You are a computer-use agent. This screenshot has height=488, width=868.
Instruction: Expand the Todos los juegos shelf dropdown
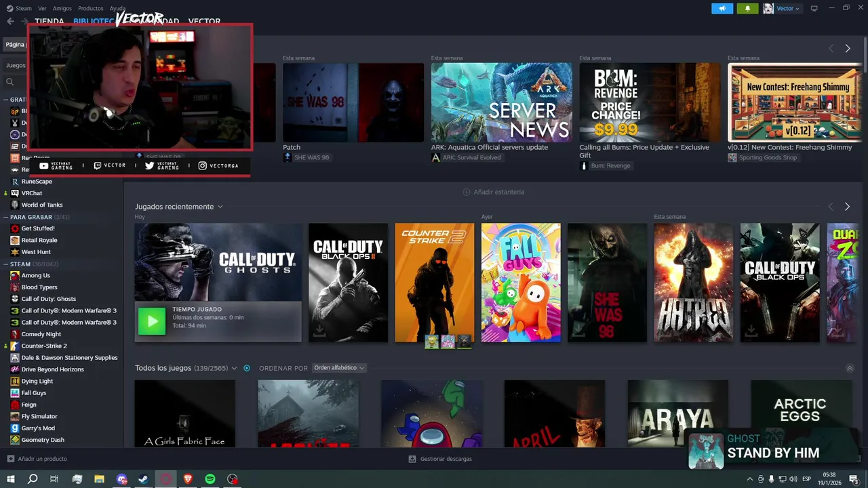coord(234,368)
